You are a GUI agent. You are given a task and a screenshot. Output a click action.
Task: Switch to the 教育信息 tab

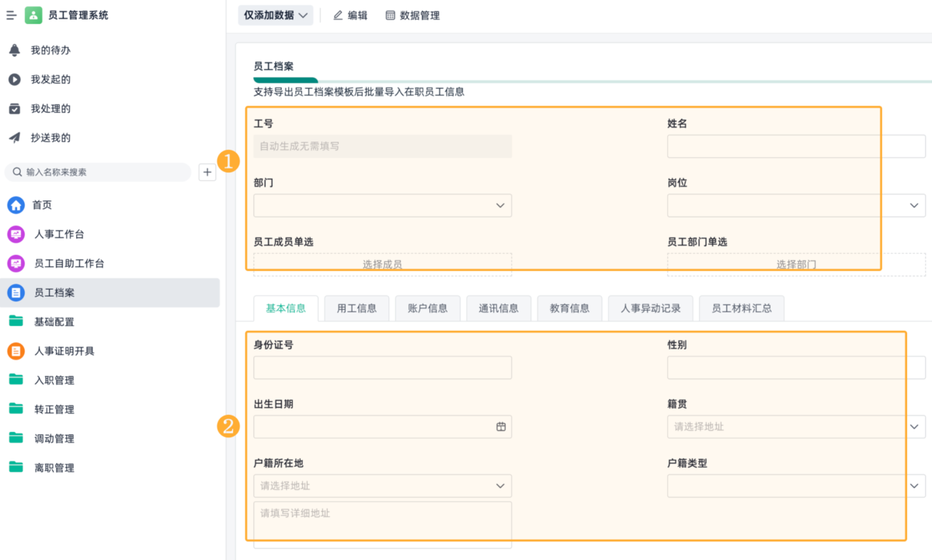pos(569,308)
